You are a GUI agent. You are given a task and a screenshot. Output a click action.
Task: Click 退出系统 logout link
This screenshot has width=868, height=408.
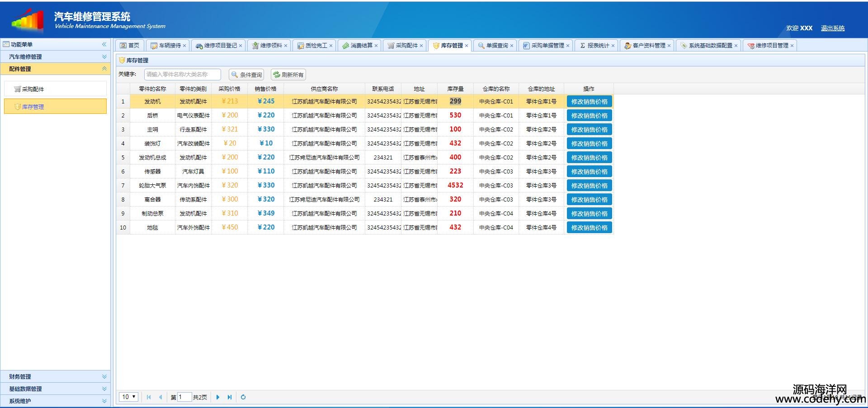[833, 28]
